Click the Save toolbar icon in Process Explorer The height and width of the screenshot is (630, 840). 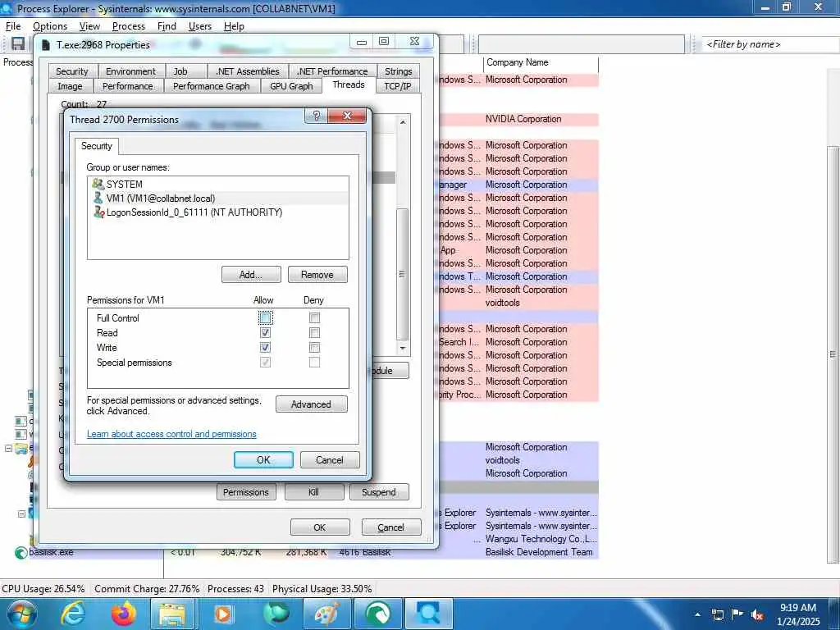pyautogui.click(x=18, y=44)
